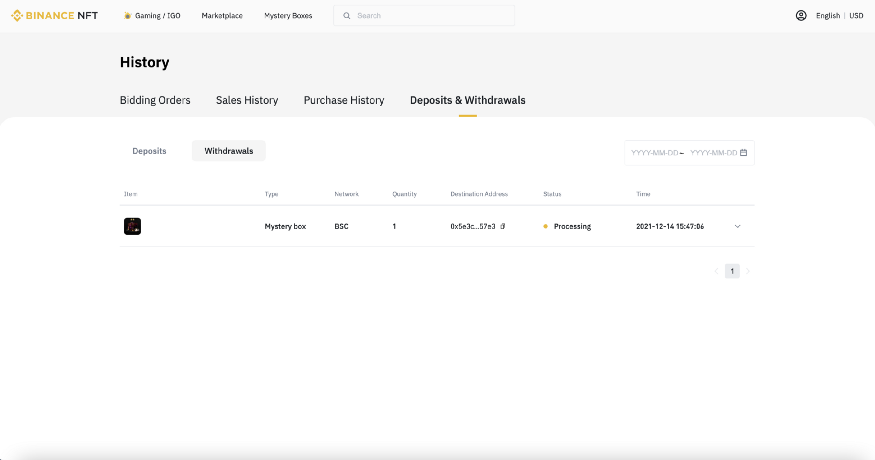This screenshot has width=875, height=460.
Task: Switch to the Deposits sub-tab
Action: pyautogui.click(x=149, y=151)
